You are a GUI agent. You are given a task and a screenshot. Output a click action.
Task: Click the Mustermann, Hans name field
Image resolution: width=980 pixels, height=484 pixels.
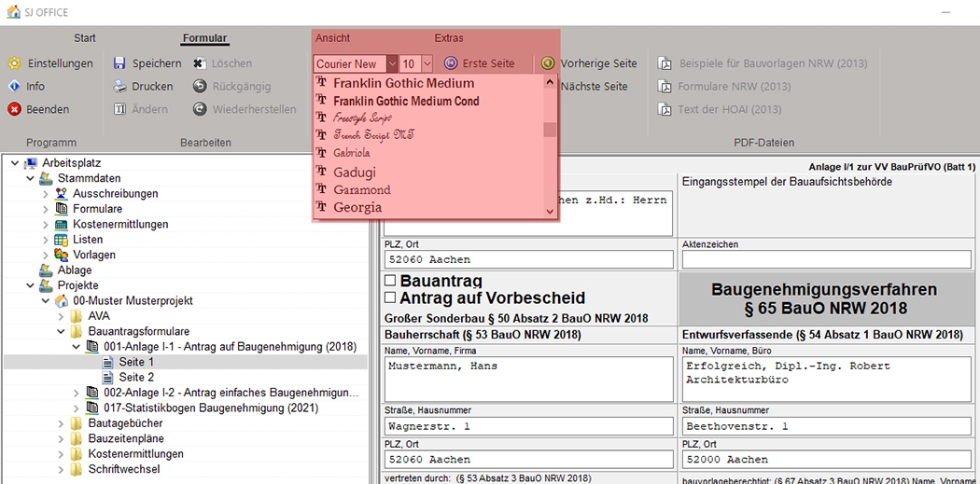click(529, 379)
